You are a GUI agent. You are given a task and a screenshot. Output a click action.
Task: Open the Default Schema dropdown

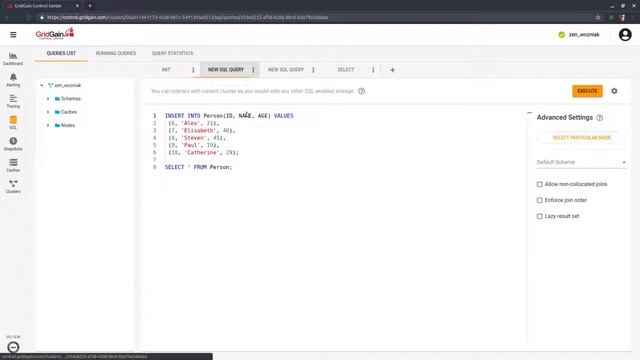pyautogui.click(x=581, y=162)
